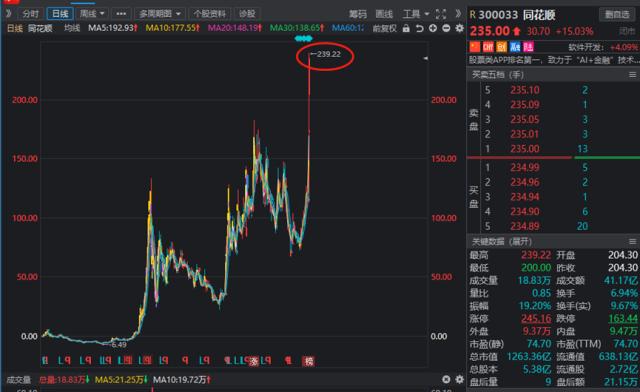Image resolution: width=640 pixels, height=392 pixels.
Task: Click the 6.49 low price label
Action: (x=118, y=345)
